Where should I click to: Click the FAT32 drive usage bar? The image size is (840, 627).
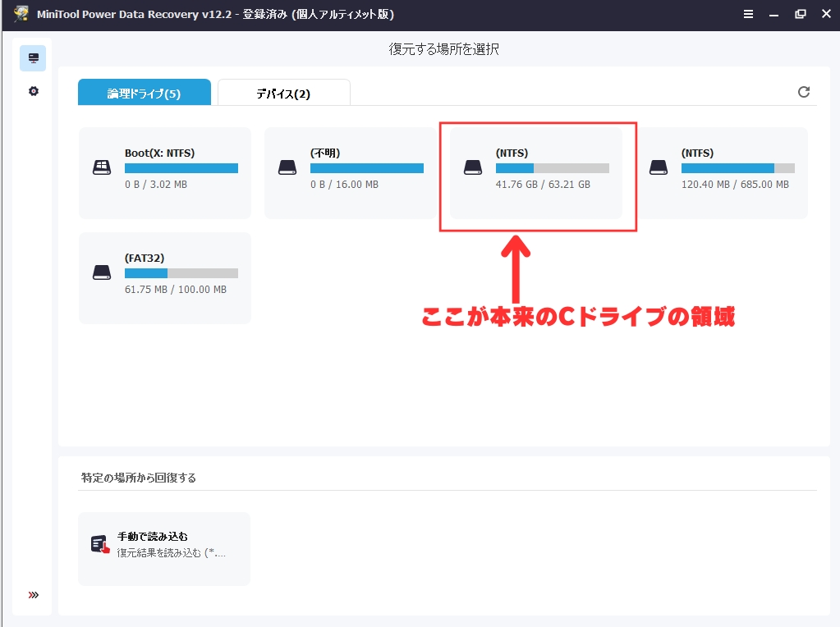tap(181, 273)
